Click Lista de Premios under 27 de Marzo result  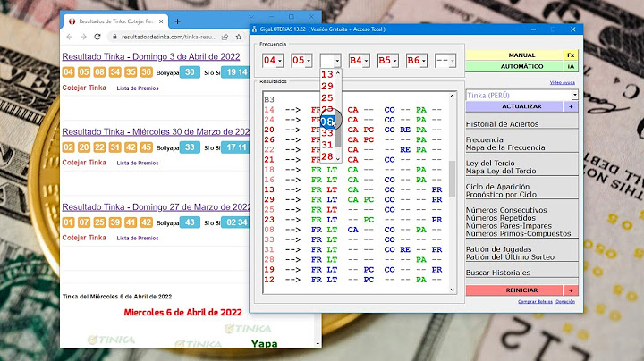(137, 238)
